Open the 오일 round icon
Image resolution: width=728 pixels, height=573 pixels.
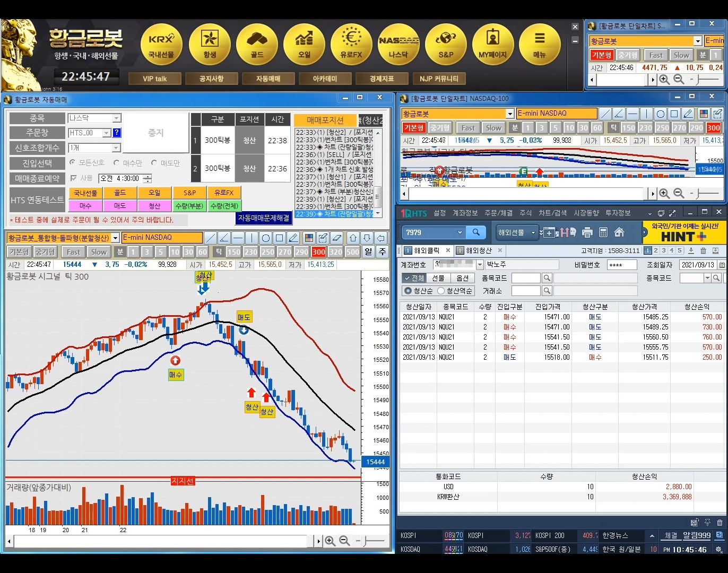(304, 45)
